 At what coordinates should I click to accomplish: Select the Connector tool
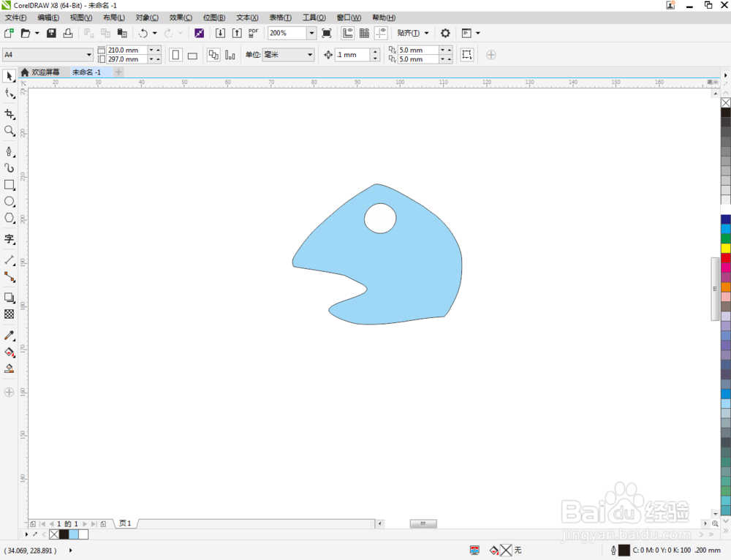[9, 277]
